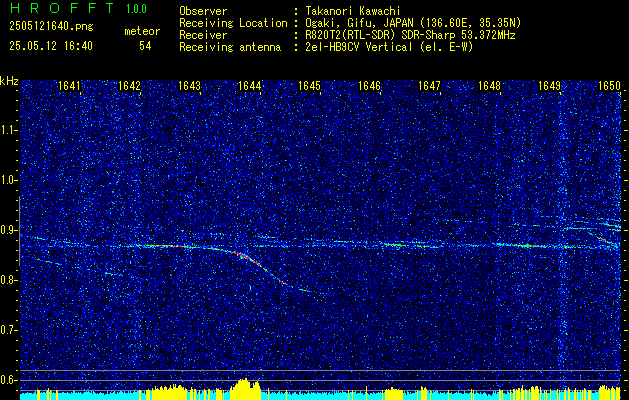Click the 1.1 kHz axis label
The image size is (629, 400).
pyautogui.click(x=8, y=130)
